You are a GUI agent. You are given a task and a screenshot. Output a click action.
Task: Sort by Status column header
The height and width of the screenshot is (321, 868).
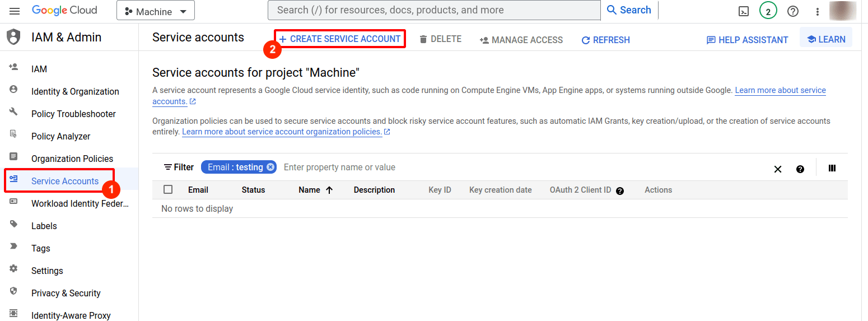click(253, 190)
